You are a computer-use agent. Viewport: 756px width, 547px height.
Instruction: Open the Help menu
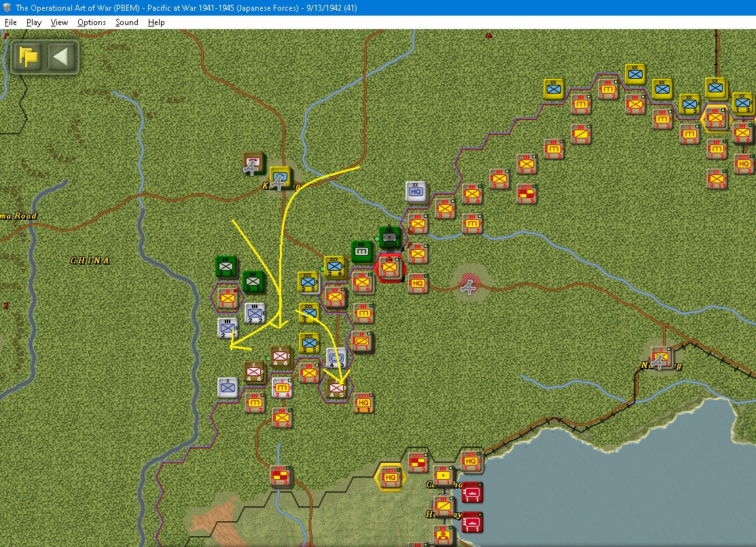coord(156,22)
